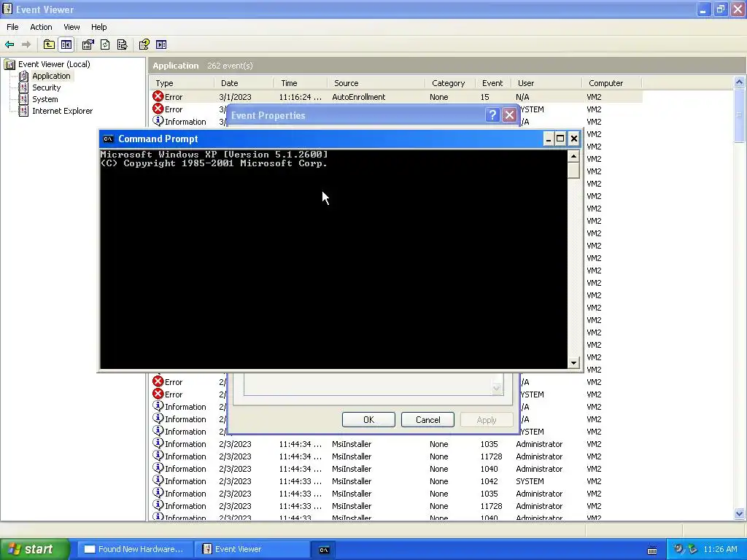Refresh the event log with toolbar icon
Image resolution: width=747 pixels, height=560 pixels.
click(105, 44)
